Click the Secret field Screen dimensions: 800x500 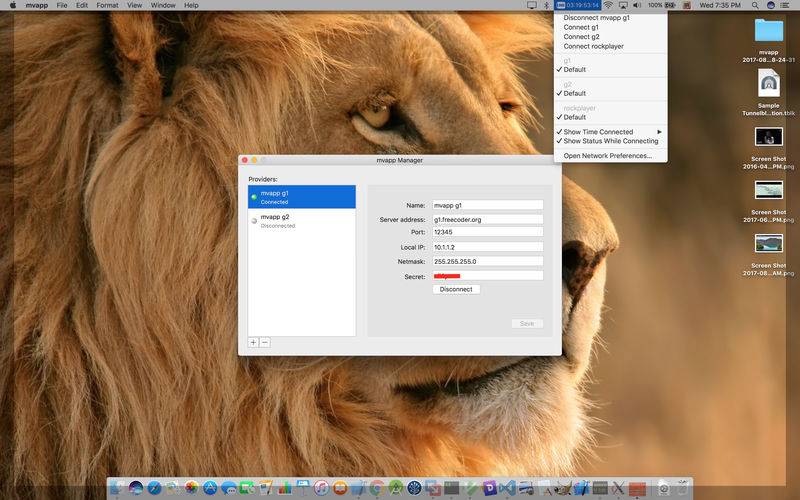(x=488, y=276)
